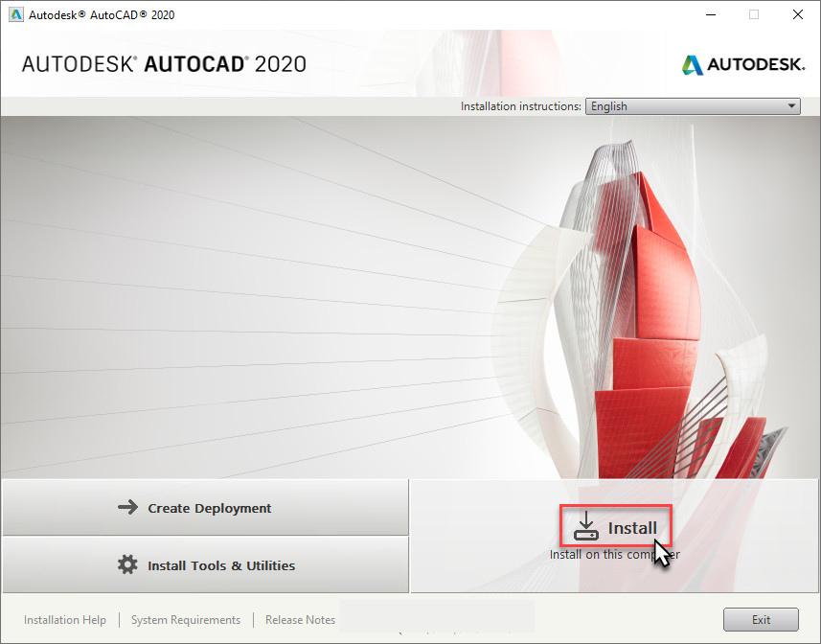The height and width of the screenshot is (644, 821).
Task: Click the installer window title bar
Action: click(x=383, y=14)
